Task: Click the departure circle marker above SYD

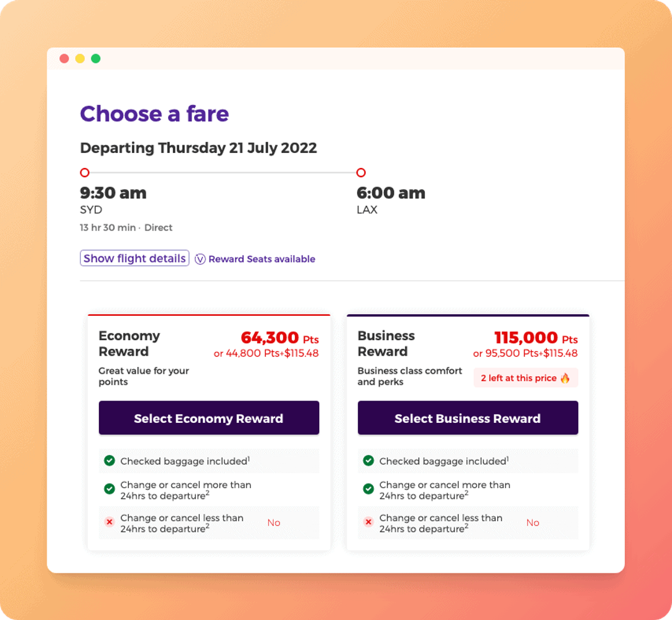Action: point(85,172)
